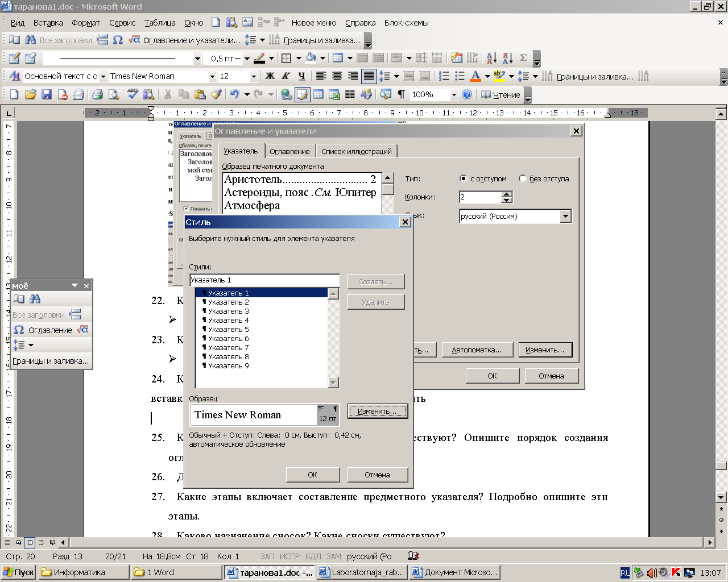Open the Таблица menu
Viewport: 728px width, 582px height.
160,23
